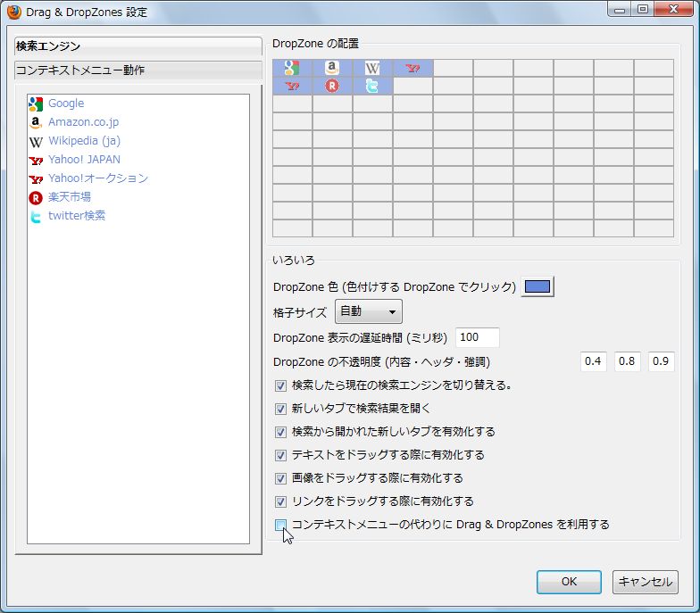Viewport: 700px width, 613px height.
Task: Click the Twitter icon in the DropZone grid
Action: click(371, 86)
